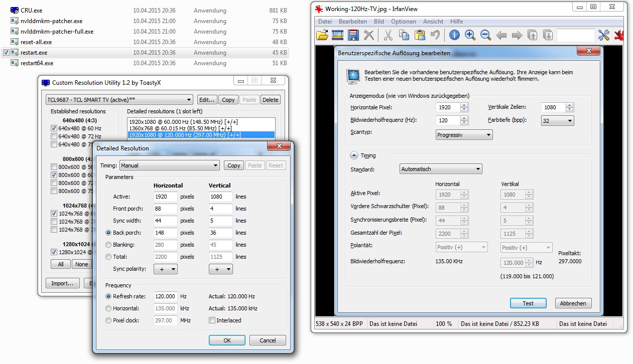Toggle the 640x480 @ 72 Hz checkbox
633x364 pixels.
(54, 136)
